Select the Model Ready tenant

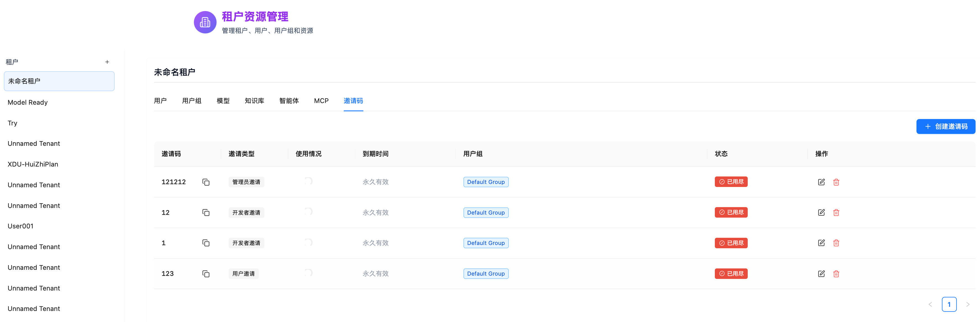28,102
